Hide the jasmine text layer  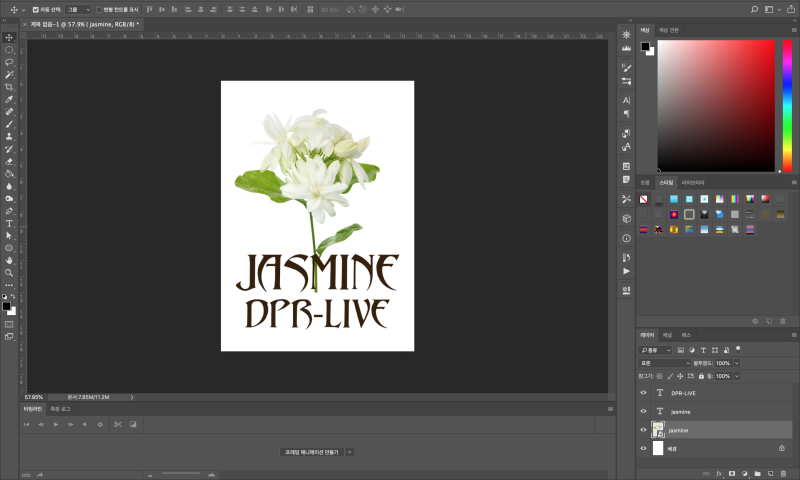[643, 411]
